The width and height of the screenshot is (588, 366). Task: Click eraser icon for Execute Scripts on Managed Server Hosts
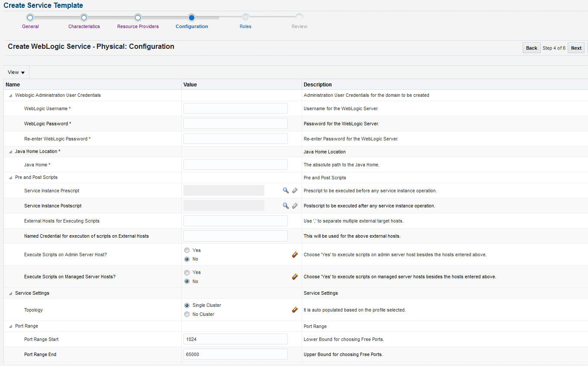[295, 277]
